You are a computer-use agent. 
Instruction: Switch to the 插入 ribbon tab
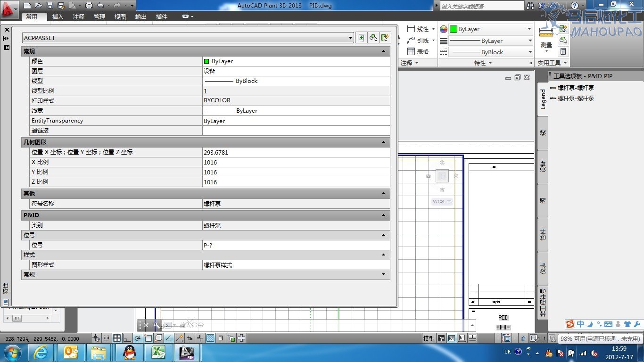(58, 16)
